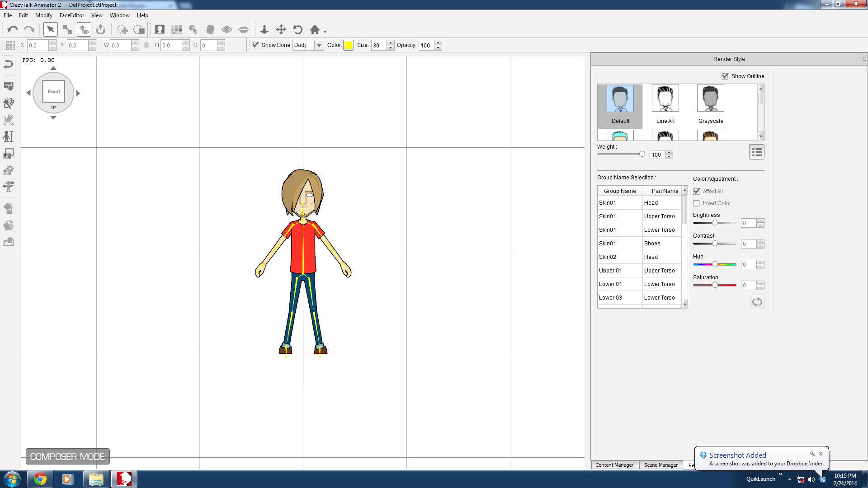Image resolution: width=868 pixels, height=488 pixels.
Task: Click the lips mouth toolbar icon
Action: pyautogui.click(x=243, y=29)
